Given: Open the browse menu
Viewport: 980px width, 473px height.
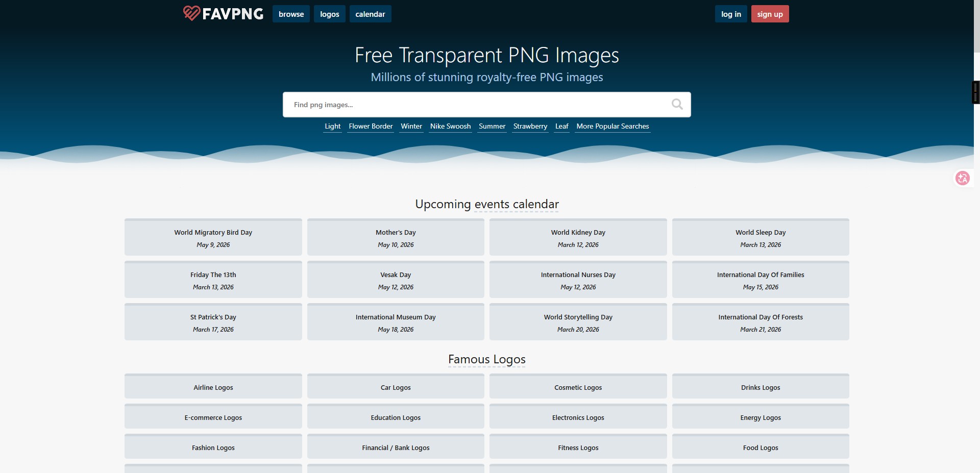Looking at the screenshot, I should (291, 14).
